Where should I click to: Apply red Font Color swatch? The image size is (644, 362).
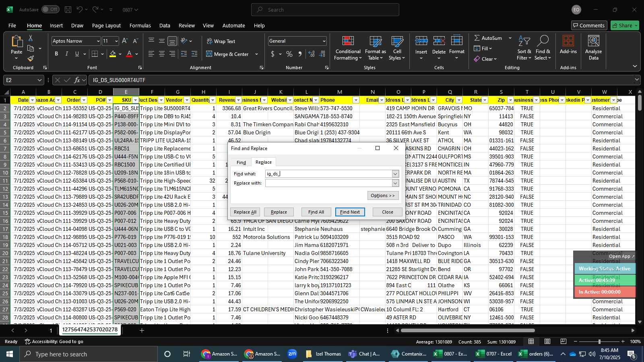[129, 54]
